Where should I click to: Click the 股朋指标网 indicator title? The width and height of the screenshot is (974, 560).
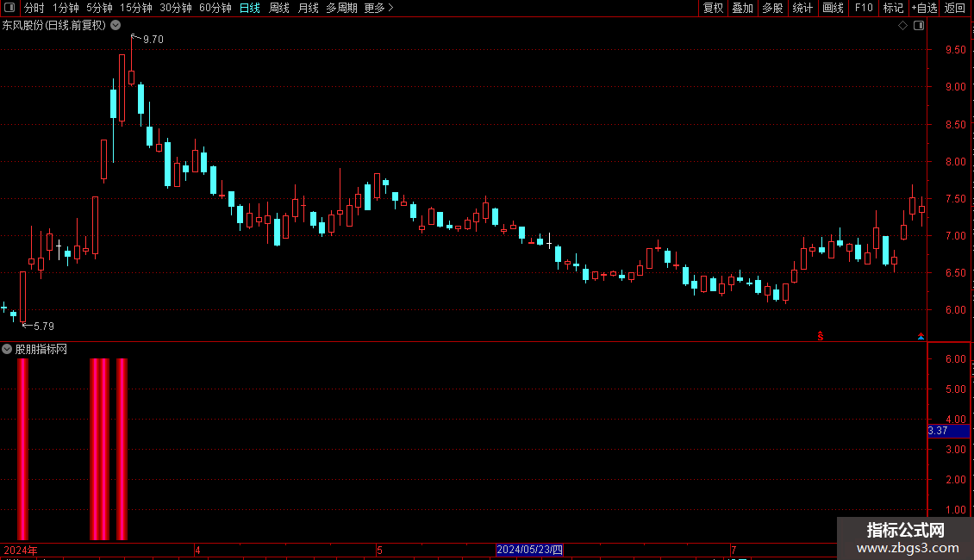[x=41, y=350]
